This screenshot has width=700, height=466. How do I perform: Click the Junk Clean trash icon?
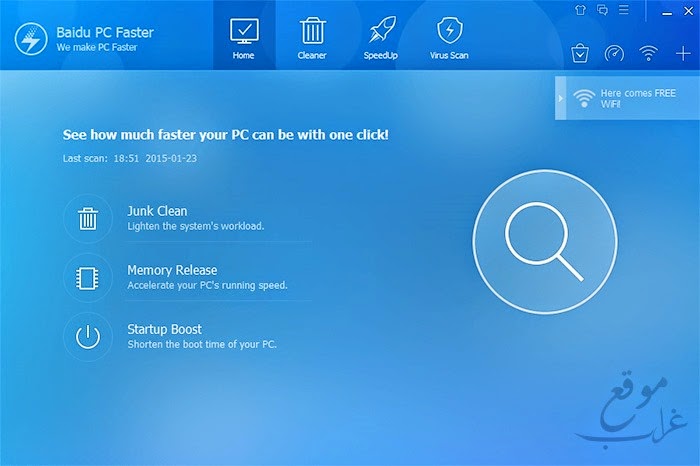pos(88,219)
